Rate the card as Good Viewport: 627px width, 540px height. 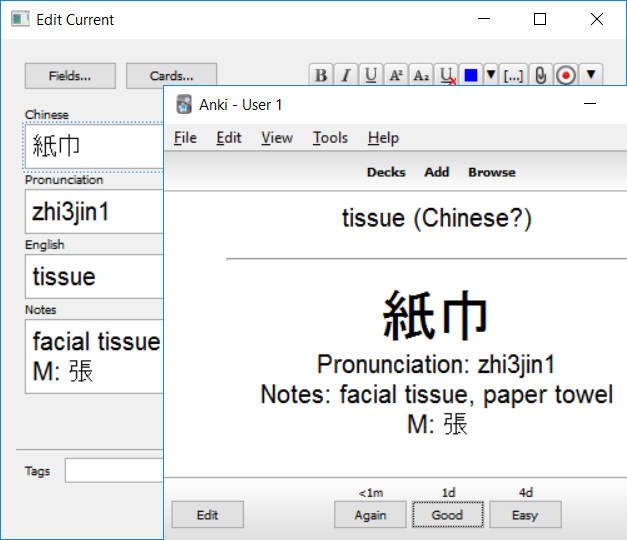click(447, 515)
